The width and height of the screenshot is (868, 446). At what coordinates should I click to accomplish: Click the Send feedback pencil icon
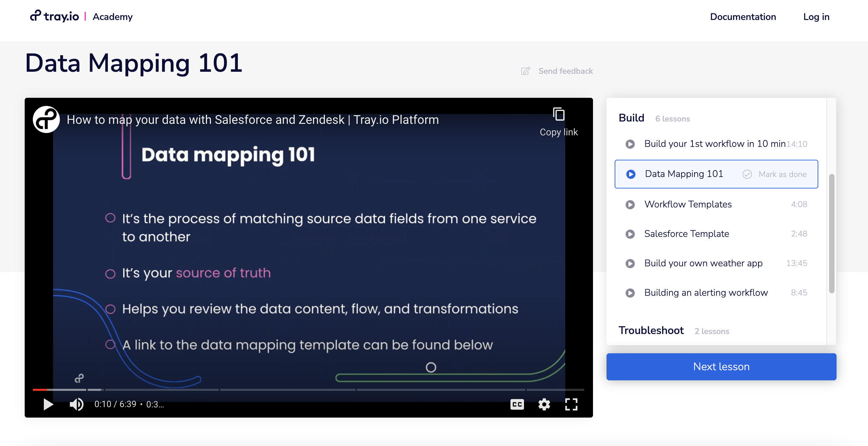[525, 71]
